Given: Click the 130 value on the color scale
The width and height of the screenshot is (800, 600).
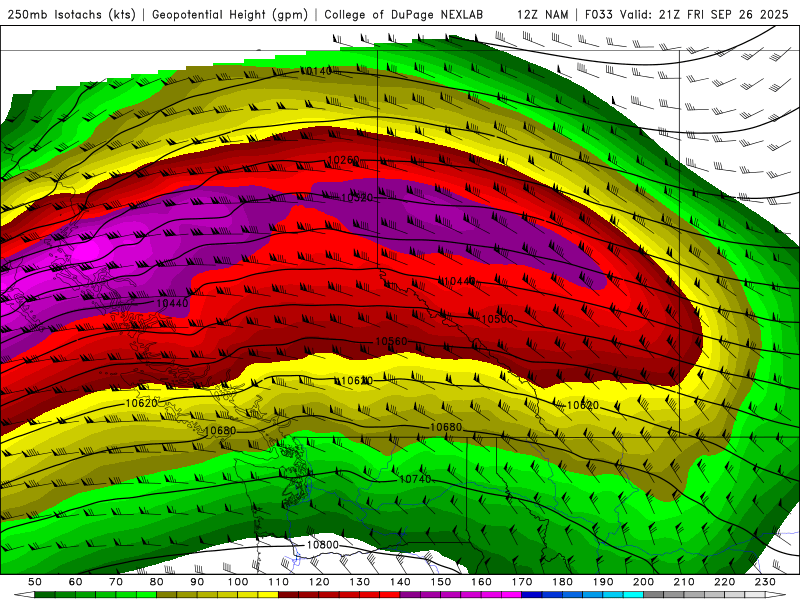Looking at the screenshot, I should click(x=360, y=582).
